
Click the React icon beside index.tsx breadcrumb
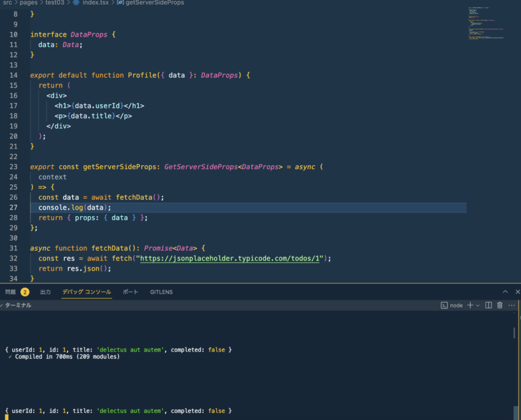76,3
